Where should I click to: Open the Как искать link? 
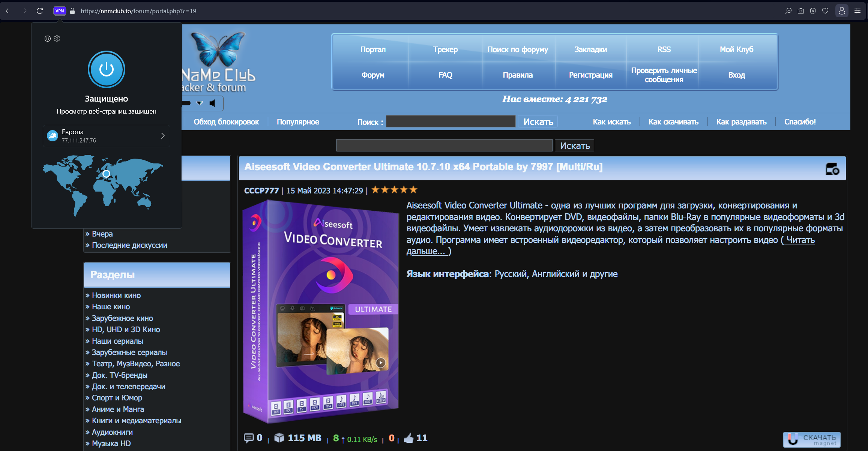click(611, 122)
